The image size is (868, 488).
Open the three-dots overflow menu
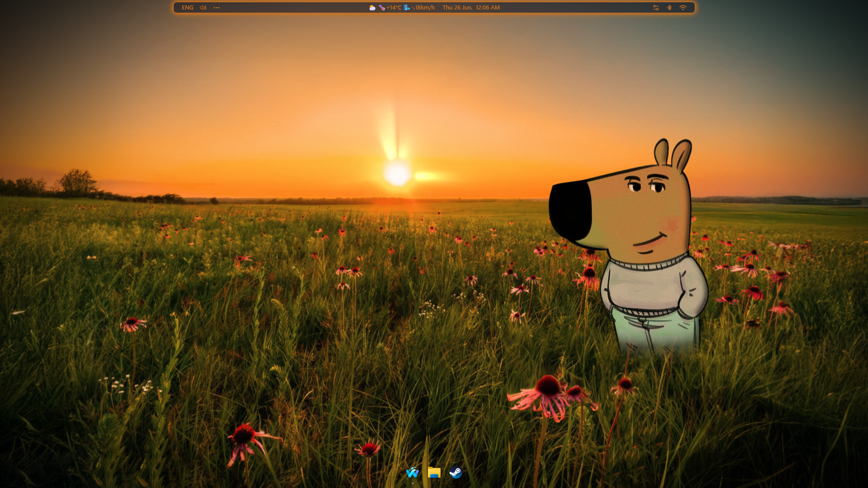point(217,8)
